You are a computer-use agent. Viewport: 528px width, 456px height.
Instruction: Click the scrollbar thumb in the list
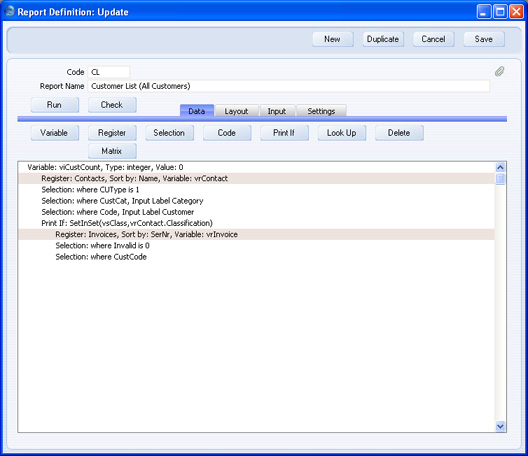pyautogui.click(x=500, y=178)
